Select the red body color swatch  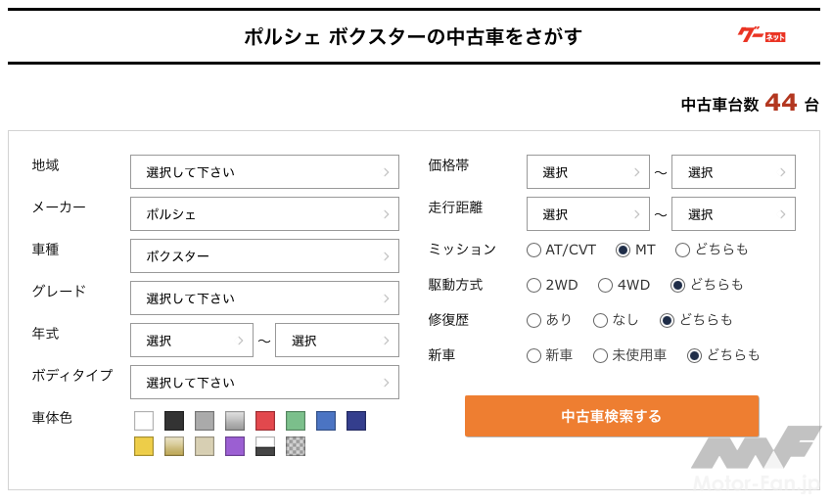pyautogui.click(x=265, y=421)
